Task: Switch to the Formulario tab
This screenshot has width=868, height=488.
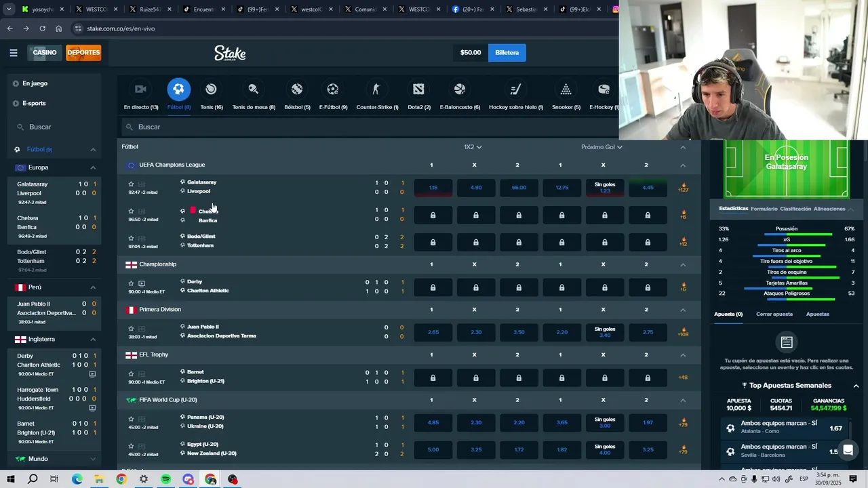Action: pyautogui.click(x=764, y=209)
